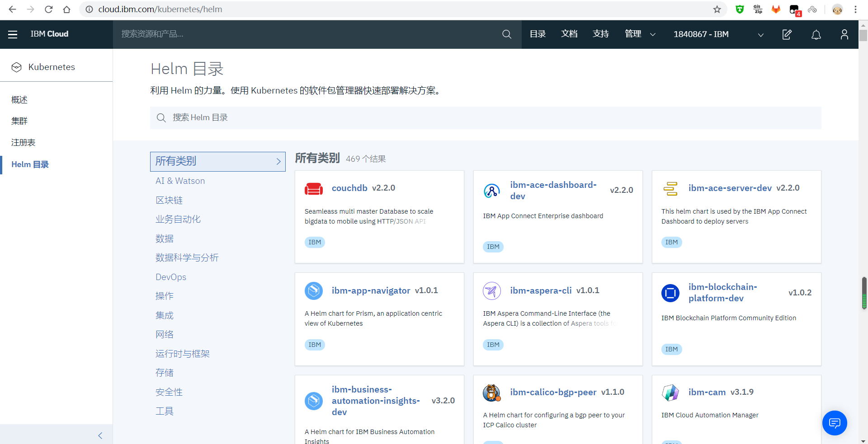Filter by 运行时与框架 category
Screen dimensions: 868x444
(183, 354)
